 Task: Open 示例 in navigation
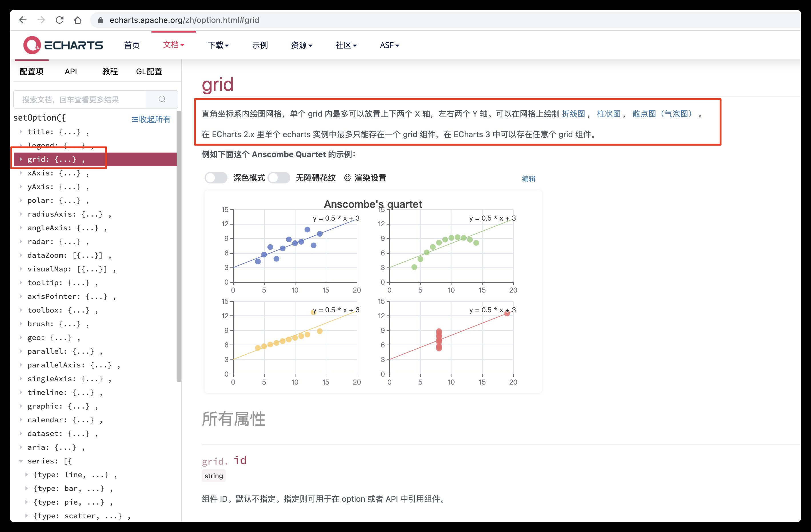click(x=260, y=45)
